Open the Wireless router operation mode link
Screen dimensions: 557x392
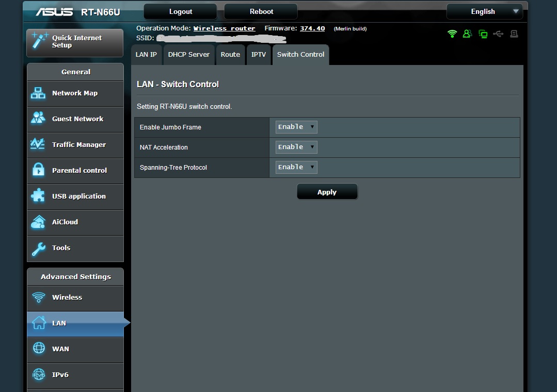coord(224,28)
